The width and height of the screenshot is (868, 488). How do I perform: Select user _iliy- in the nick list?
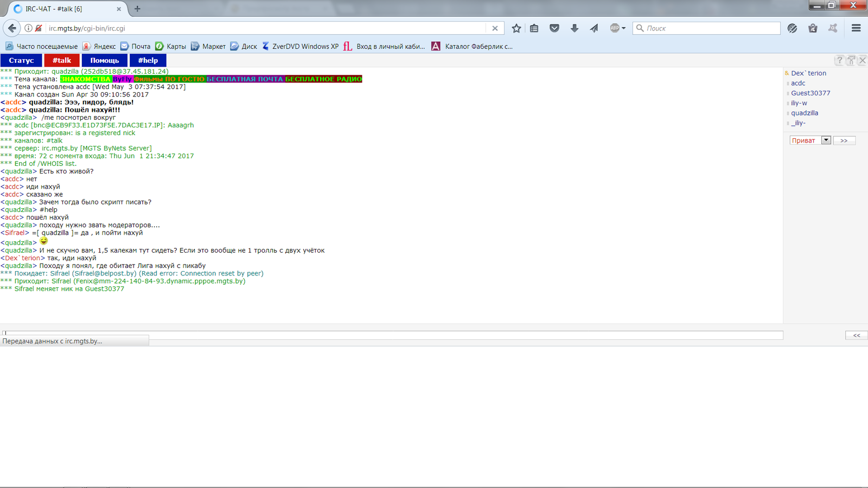[x=798, y=123]
